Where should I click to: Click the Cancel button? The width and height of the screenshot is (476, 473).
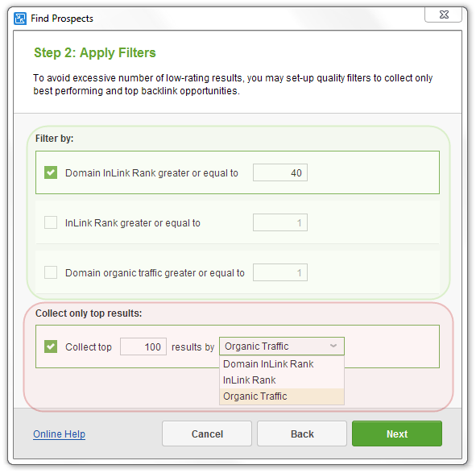(x=207, y=434)
